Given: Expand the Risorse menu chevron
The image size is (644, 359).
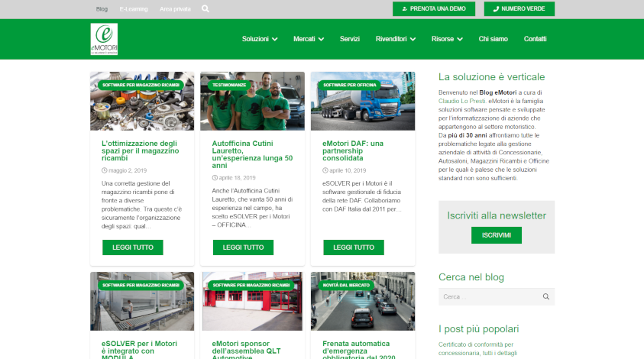Looking at the screenshot, I should [x=460, y=39].
